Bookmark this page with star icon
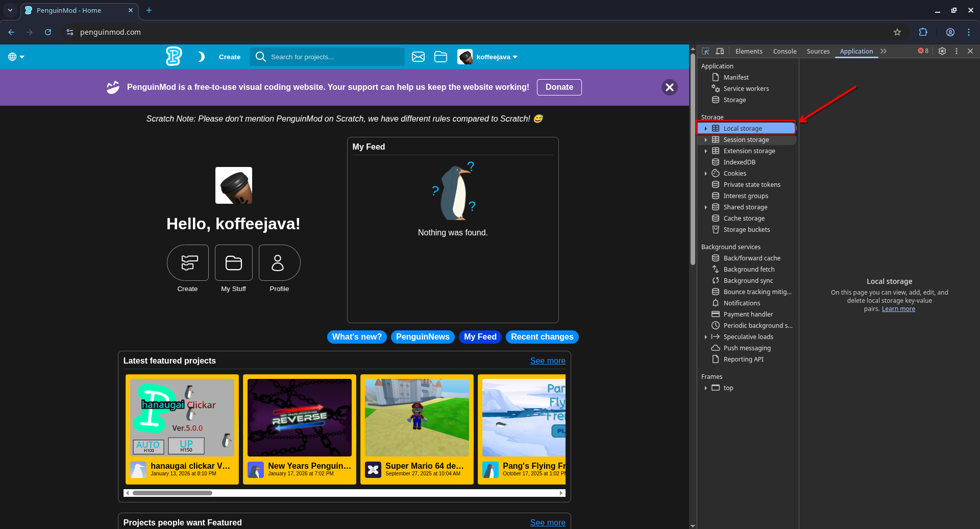The height and width of the screenshot is (529, 980). pos(897,32)
